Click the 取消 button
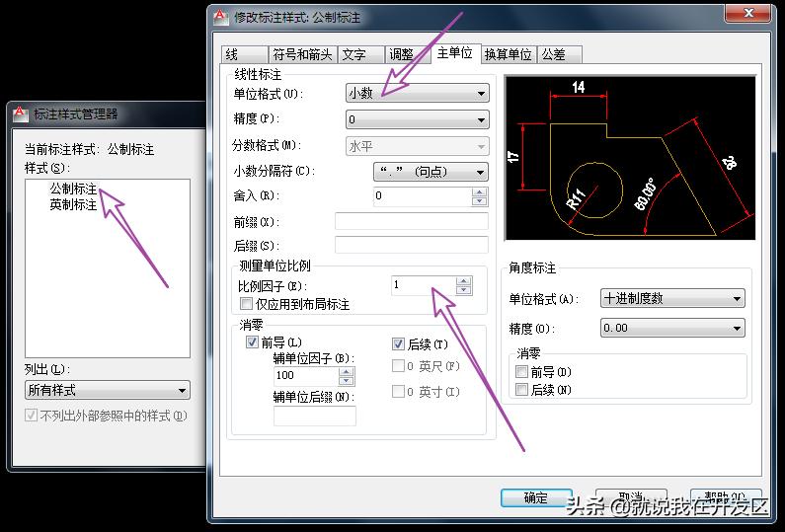 tap(631, 497)
